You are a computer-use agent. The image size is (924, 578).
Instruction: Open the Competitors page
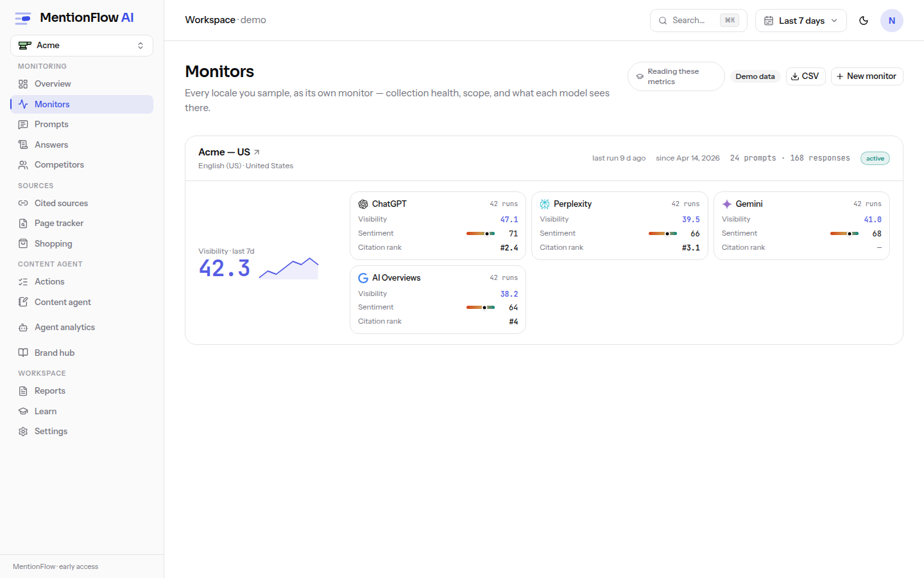click(x=81, y=165)
